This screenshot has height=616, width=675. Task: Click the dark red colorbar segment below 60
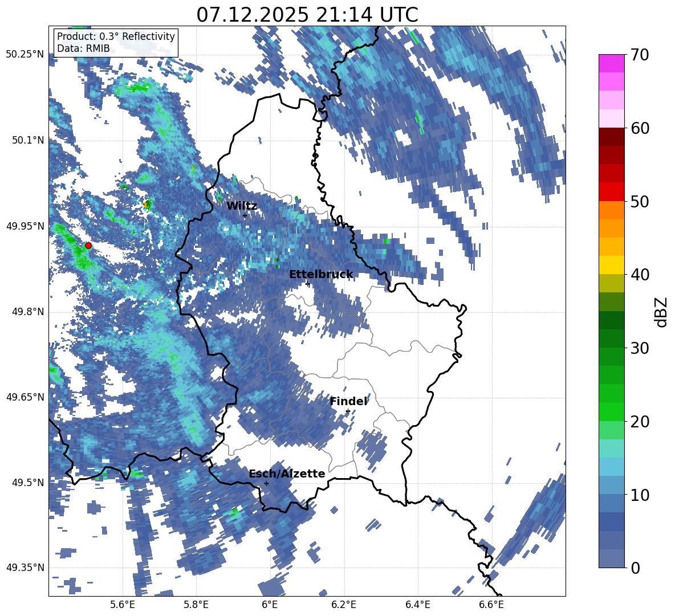point(611,137)
